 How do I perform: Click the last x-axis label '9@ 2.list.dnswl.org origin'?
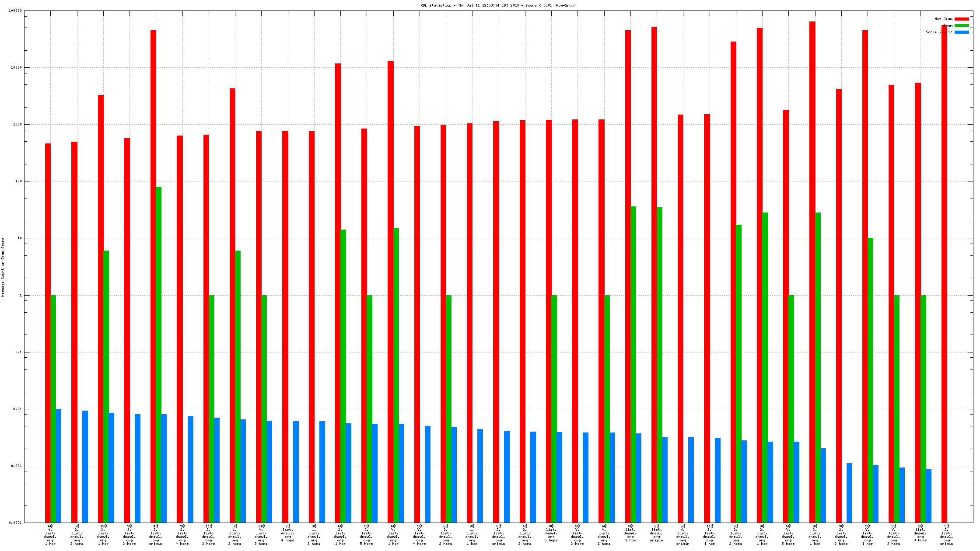[x=946, y=535]
